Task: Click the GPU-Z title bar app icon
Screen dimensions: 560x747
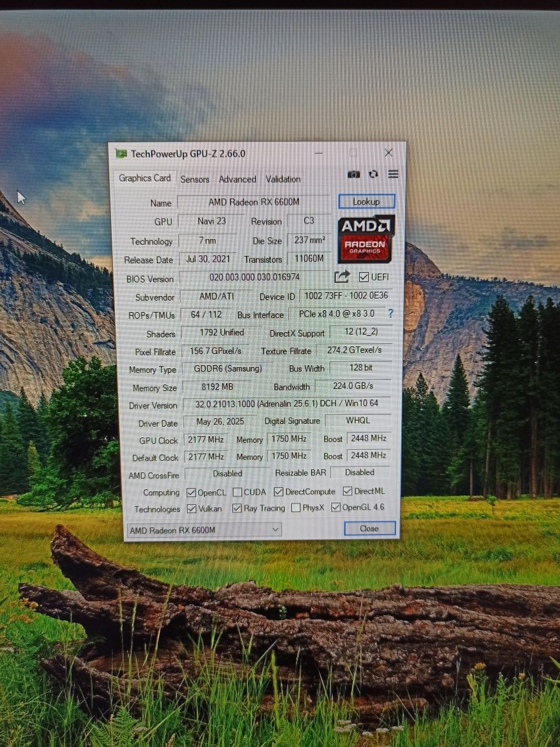Action: [121, 153]
